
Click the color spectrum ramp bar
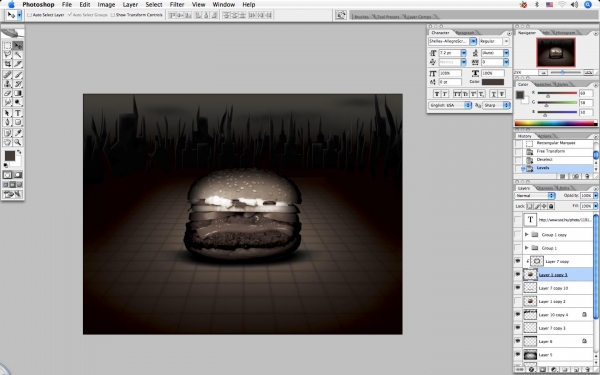pyautogui.click(x=555, y=123)
